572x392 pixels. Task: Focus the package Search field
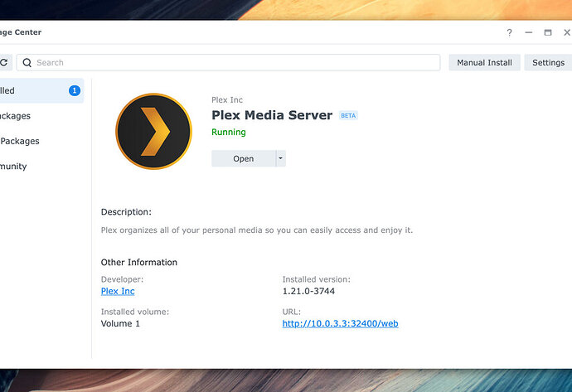(228, 63)
